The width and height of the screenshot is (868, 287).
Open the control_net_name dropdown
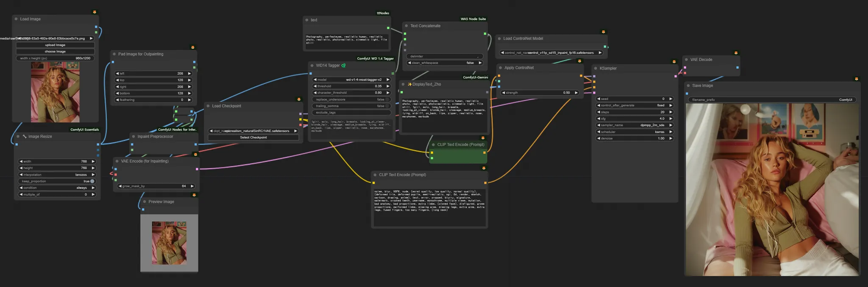[551, 53]
